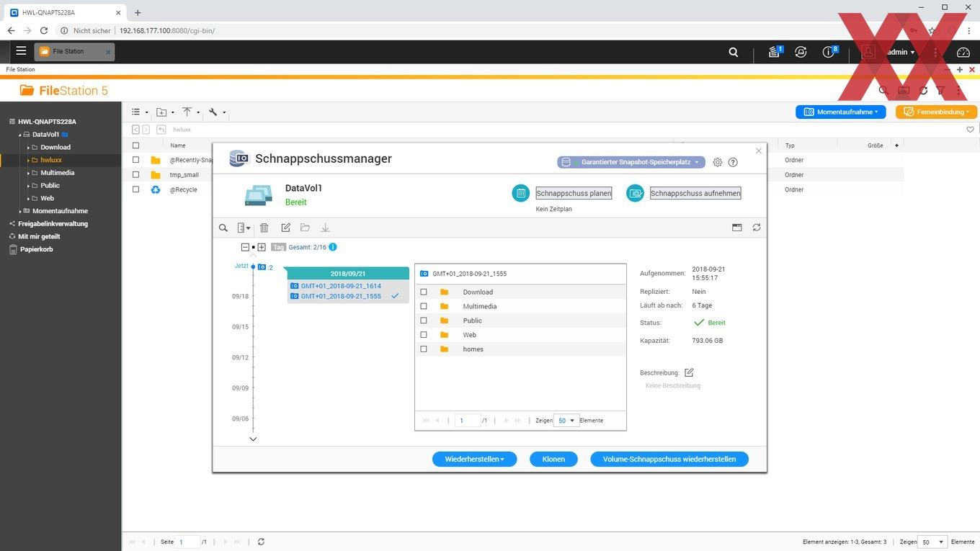The image size is (980, 551).
Task: Expand the Momentaufnahme tree node
Action: pos(20,211)
